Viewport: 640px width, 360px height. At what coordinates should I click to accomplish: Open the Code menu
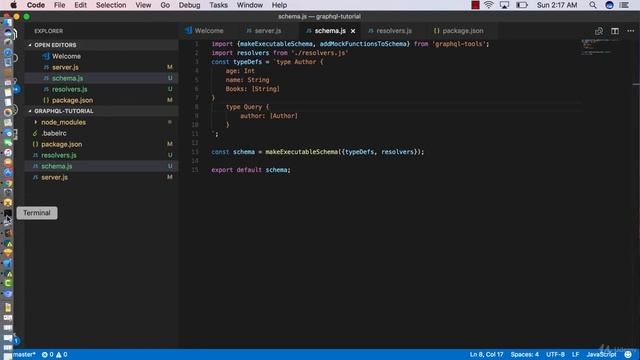click(36, 5)
